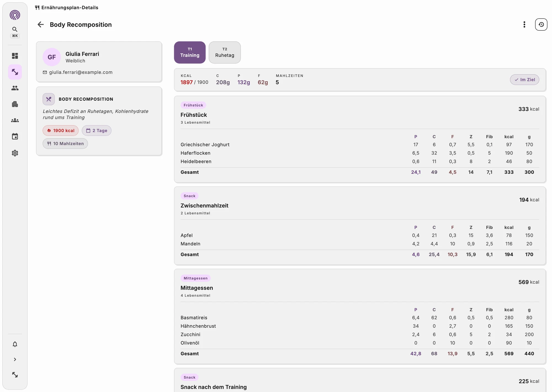Image resolution: width=552 pixels, height=392 pixels.
Task: Select the Apfel food row
Action: coord(360,235)
